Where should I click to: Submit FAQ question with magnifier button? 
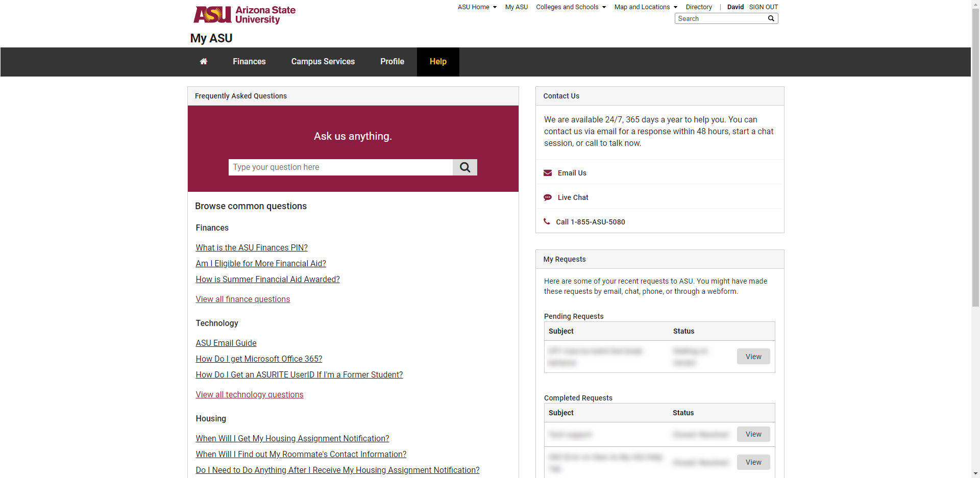coord(465,167)
